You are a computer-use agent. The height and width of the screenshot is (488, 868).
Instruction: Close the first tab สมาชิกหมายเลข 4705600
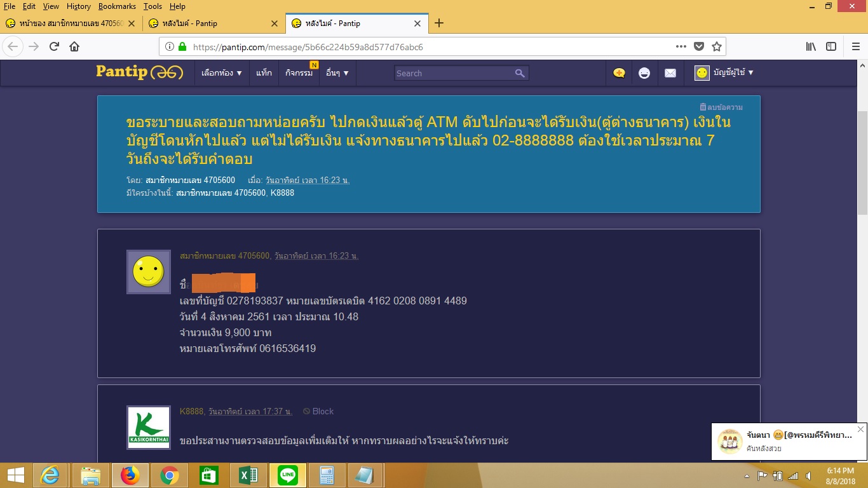tap(132, 24)
